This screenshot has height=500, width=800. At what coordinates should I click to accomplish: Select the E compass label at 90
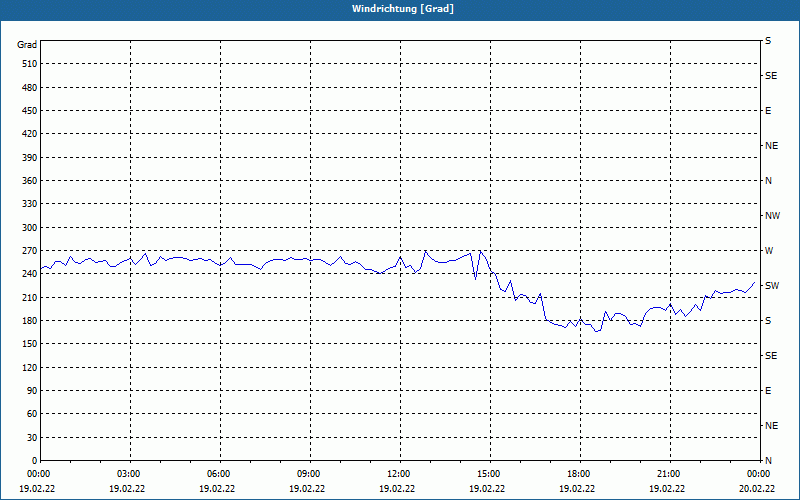point(768,391)
